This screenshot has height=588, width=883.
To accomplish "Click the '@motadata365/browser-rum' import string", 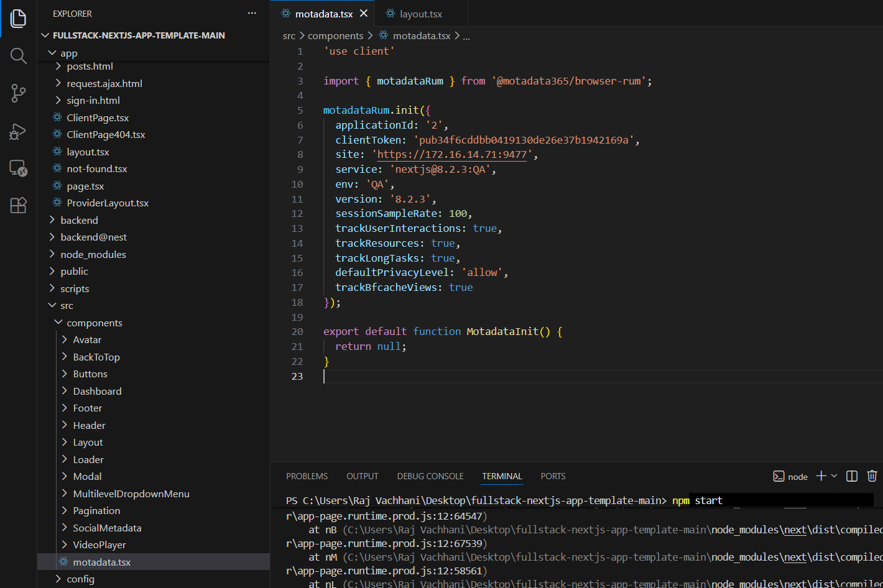I will (x=569, y=81).
